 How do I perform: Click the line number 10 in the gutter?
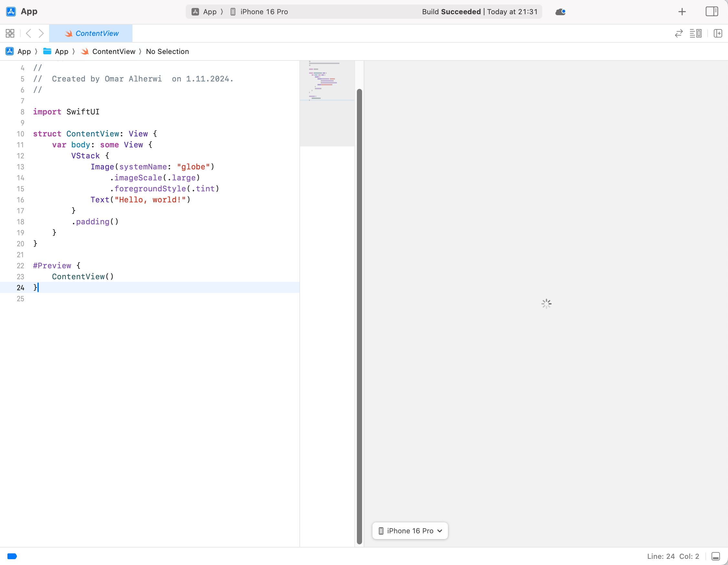click(20, 134)
